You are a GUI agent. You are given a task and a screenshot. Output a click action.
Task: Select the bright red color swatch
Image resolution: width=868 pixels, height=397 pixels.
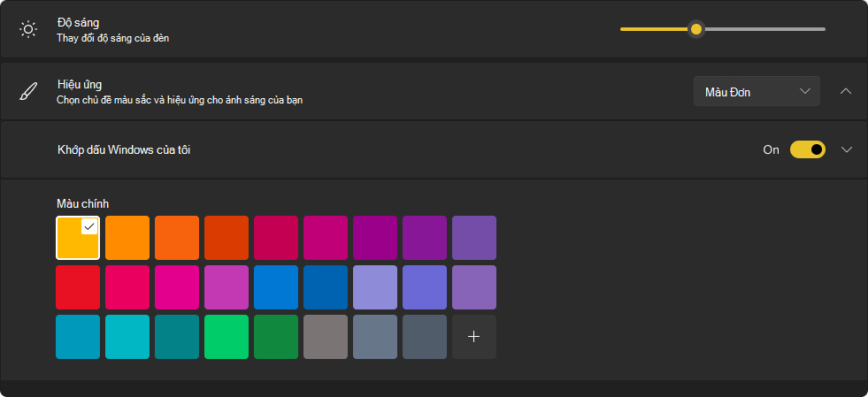tap(78, 287)
